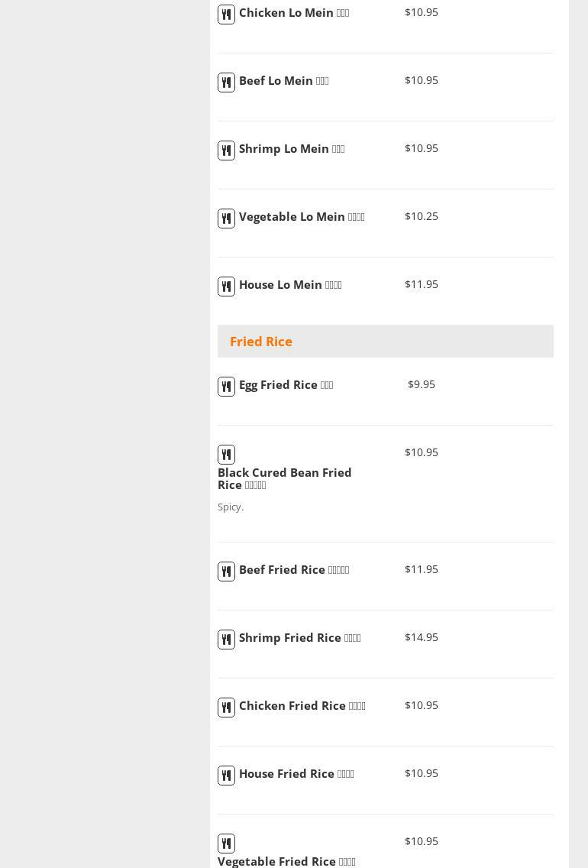Viewport: 588px width, 868px height.
Task: Click the utensils icon beside Chicken Lo Mein
Action: pos(226,15)
